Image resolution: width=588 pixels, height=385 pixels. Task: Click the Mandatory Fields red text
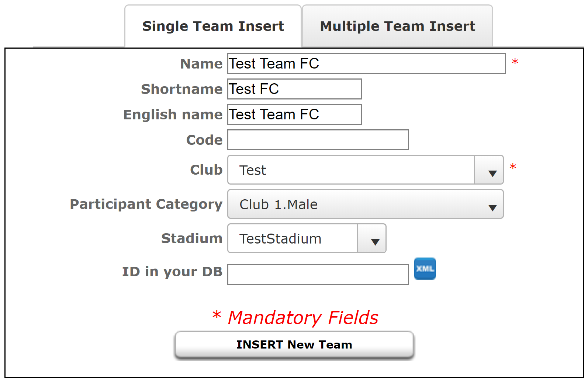click(x=303, y=318)
